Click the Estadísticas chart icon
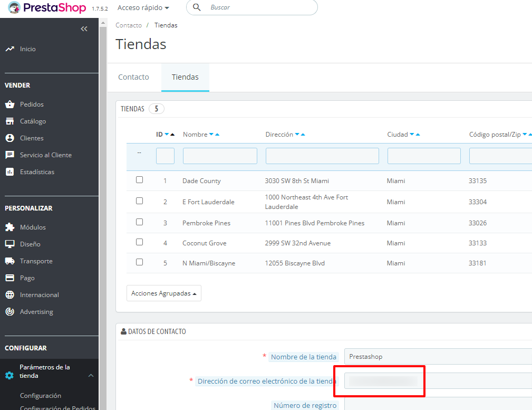Screen dimensions: 532x410 coord(10,172)
